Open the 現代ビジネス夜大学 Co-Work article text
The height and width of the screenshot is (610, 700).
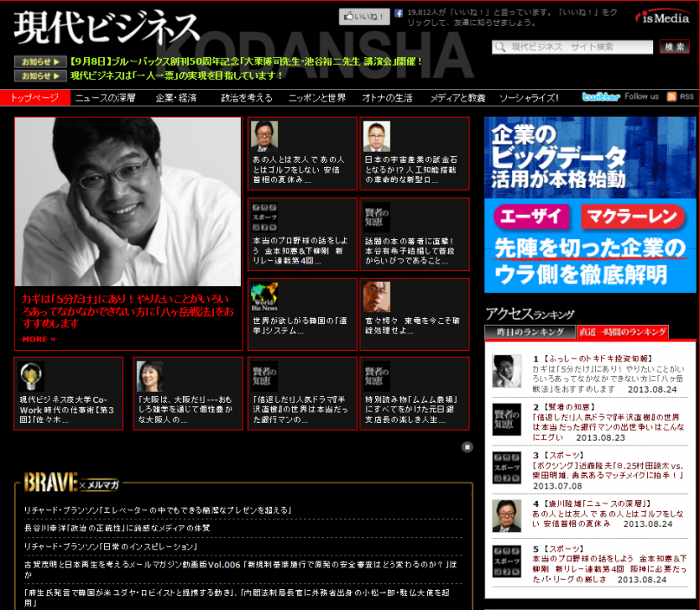67,410
